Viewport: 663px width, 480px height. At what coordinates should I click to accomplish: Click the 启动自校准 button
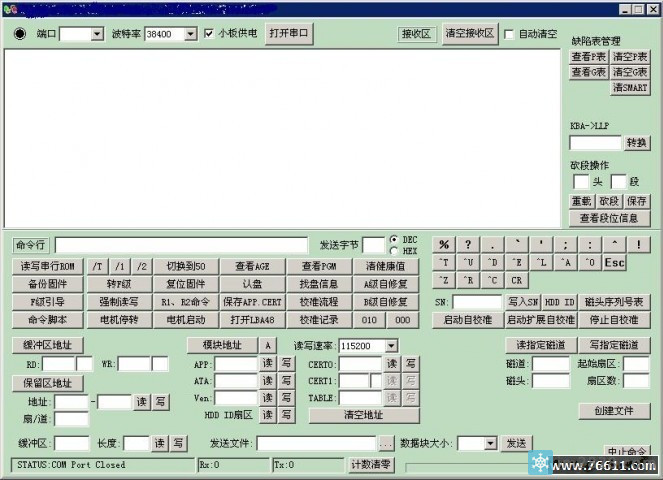[467, 320]
